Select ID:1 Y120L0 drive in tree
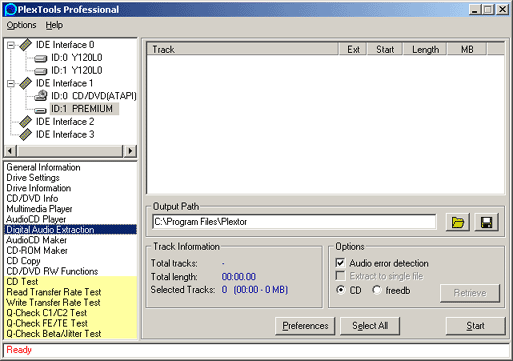 point(77,71)
